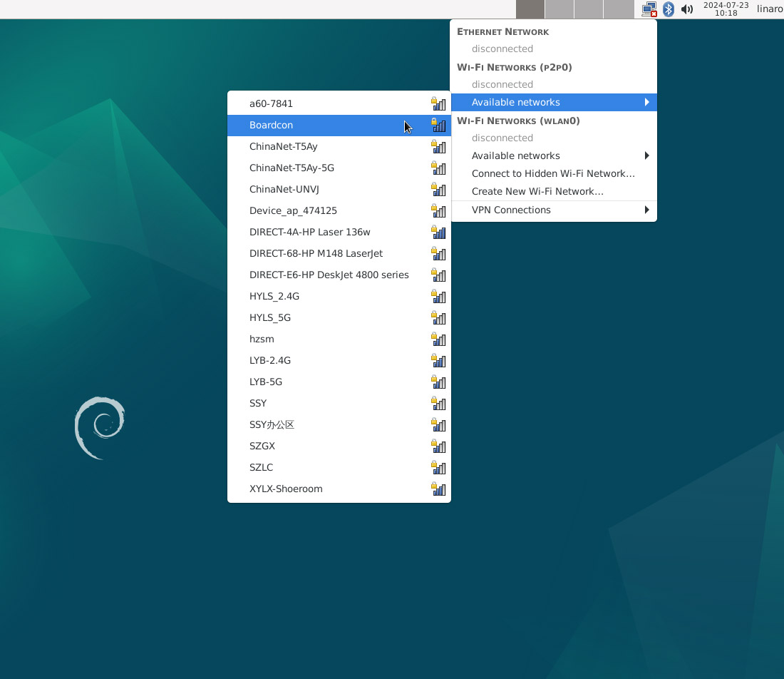Click the linaro username in the panel
This screenshot has width=784, height=679.
tap(769, 9)
